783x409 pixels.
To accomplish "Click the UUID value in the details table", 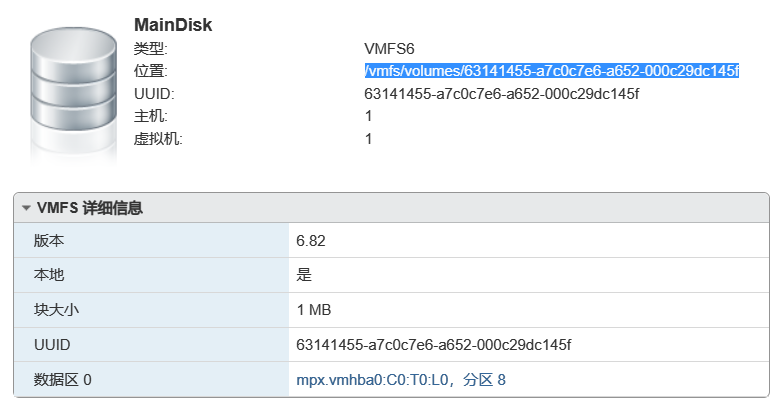I will tap(433, 345).
